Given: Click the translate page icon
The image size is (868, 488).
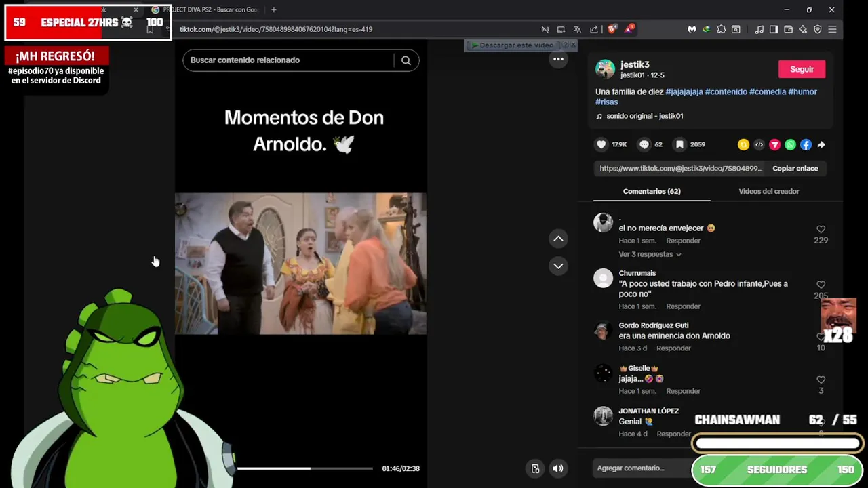Looking at the screenshot, I should coord(577,29).
